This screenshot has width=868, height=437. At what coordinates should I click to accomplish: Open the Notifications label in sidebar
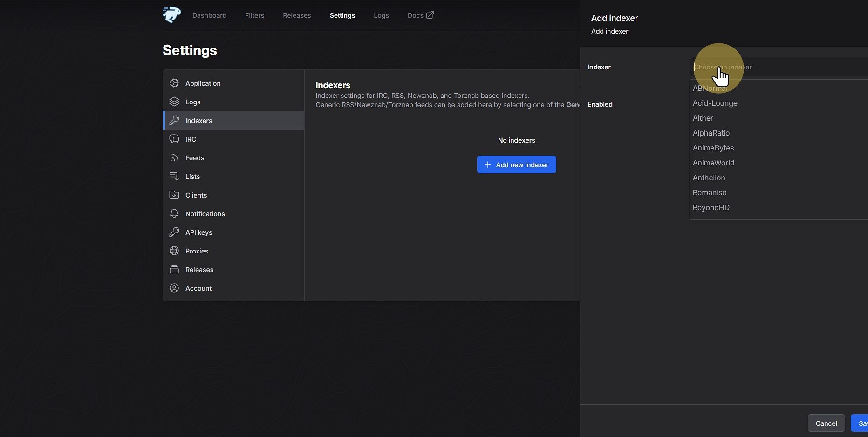tap(205, 214)
